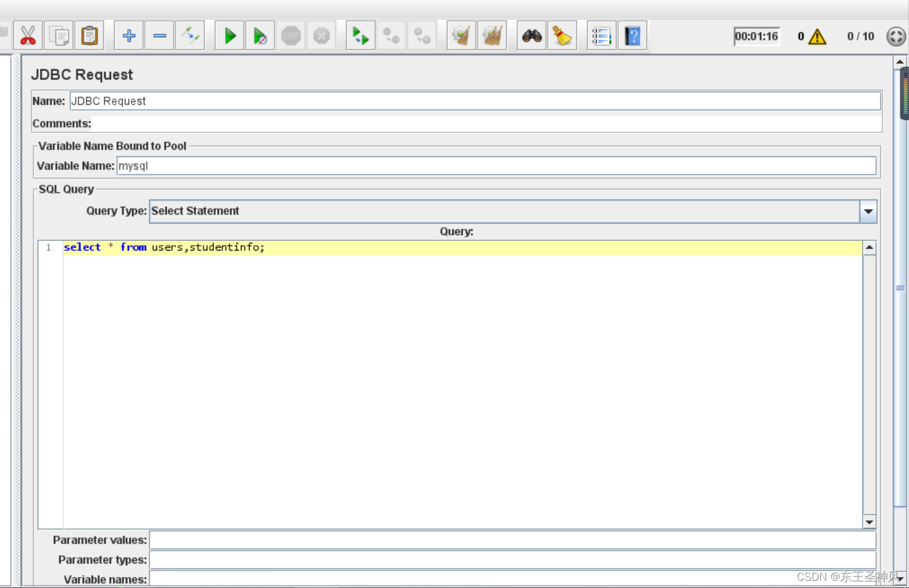Expand all tree nodes with plus icon
The width and height of the screenshot is (909, 588).
point(129,36)
